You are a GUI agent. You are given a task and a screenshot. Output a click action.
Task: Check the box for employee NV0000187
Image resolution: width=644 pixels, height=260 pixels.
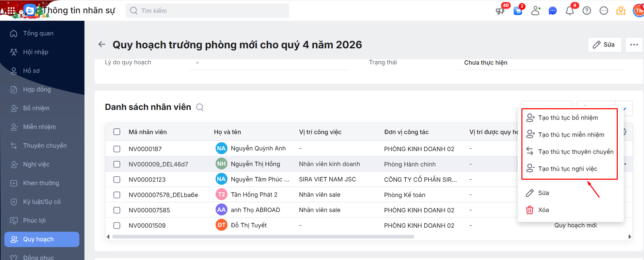(x=117, y=149)
